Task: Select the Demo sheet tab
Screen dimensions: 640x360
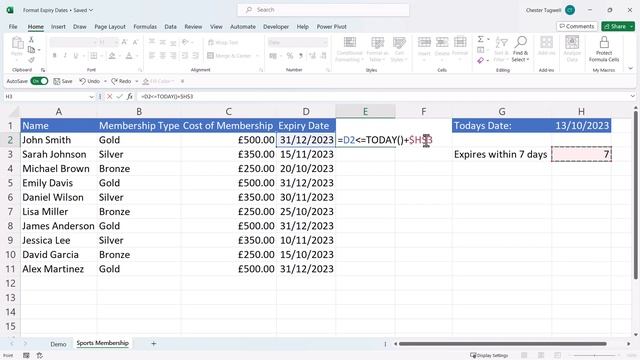Action: click(58, 344)
